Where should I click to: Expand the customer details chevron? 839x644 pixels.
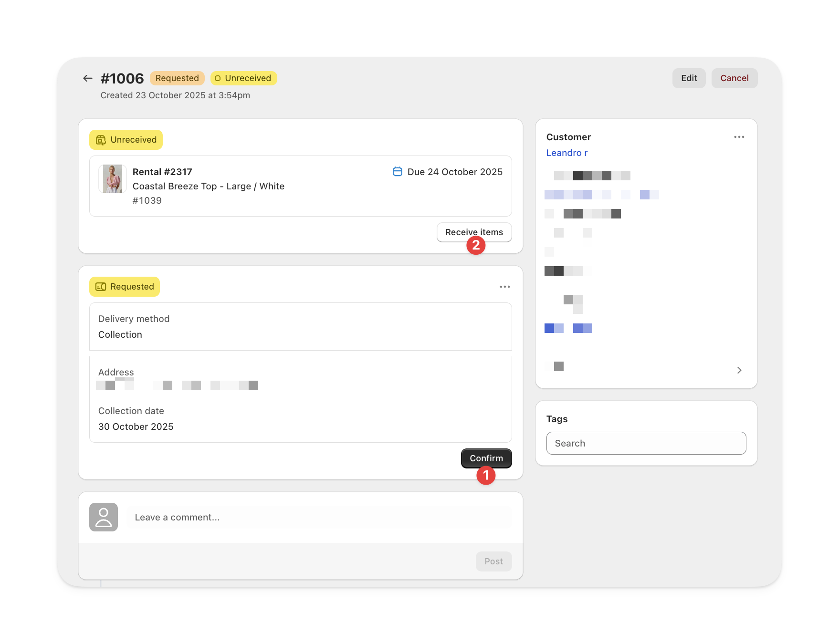pos(739,370)
